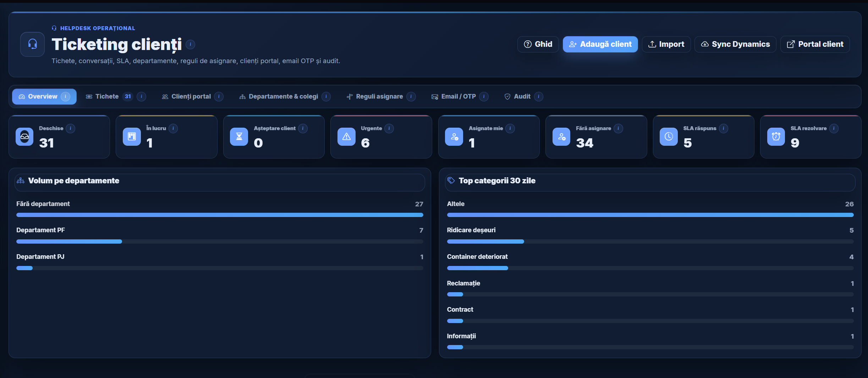The image size is (868, 378).
Task: Click Volum pe departamente heading
Action: 74,181
